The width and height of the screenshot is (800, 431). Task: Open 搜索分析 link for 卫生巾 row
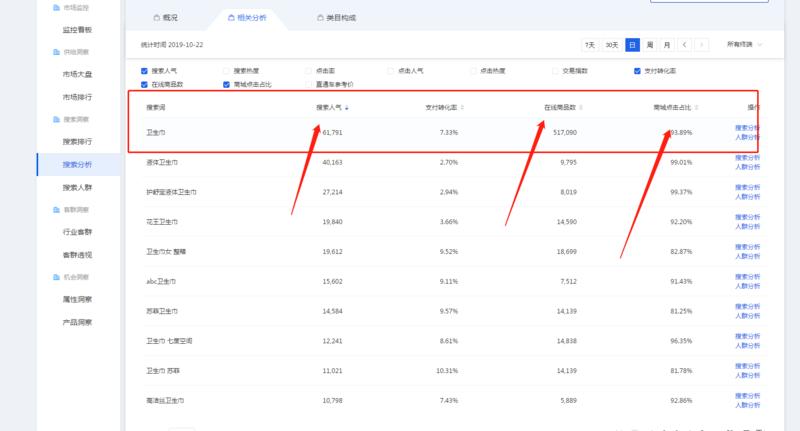coord(747,128)
